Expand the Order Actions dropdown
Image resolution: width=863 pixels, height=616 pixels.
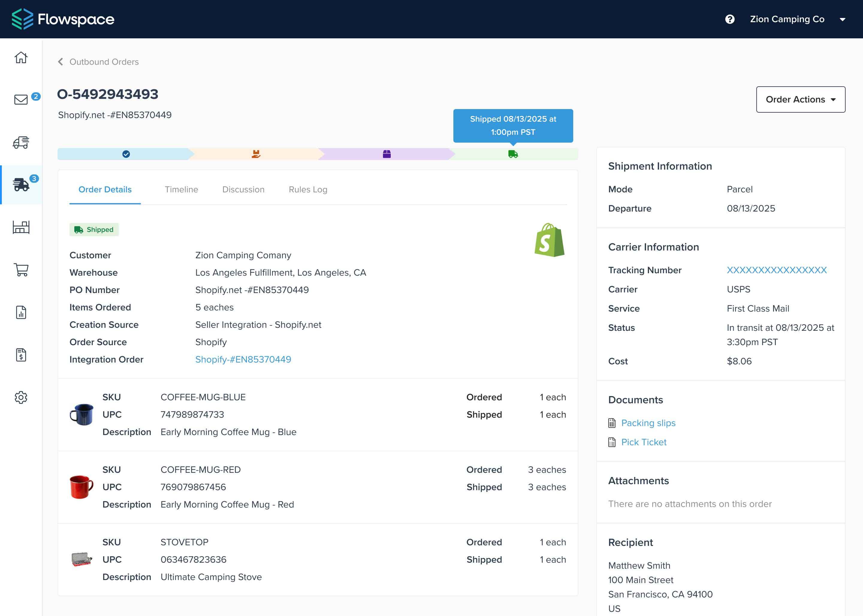[x=800, y=99]
